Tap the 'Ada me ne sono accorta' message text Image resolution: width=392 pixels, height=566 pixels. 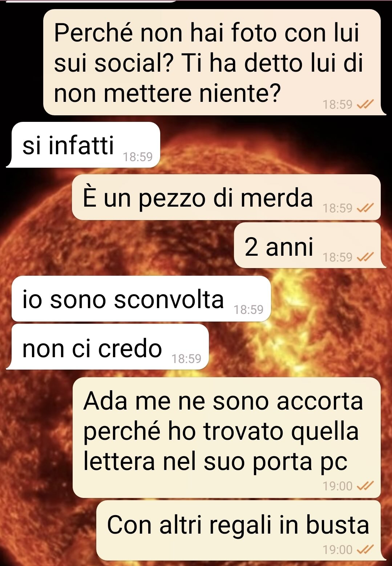pos(223,431)
